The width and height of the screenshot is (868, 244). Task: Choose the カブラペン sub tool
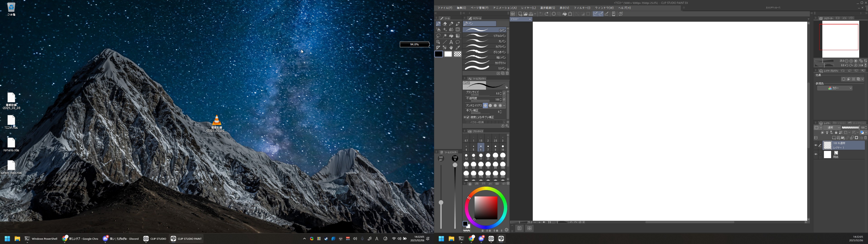485,47
